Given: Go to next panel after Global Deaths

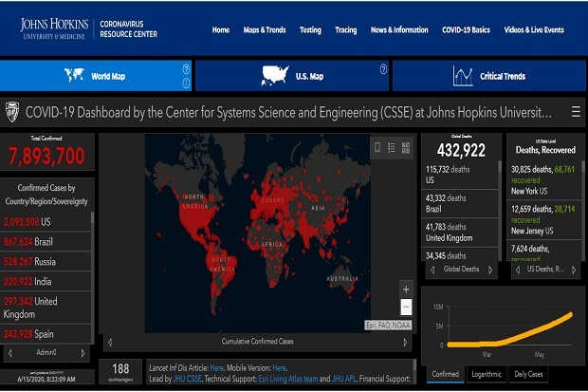Looking at the screenshot, I should (x=490, y=270).
